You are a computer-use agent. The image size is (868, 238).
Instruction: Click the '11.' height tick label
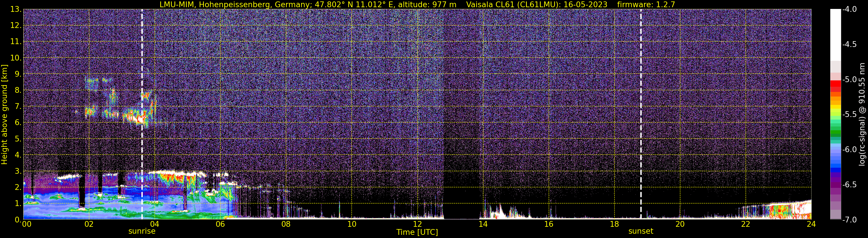[x=16, y=42]
